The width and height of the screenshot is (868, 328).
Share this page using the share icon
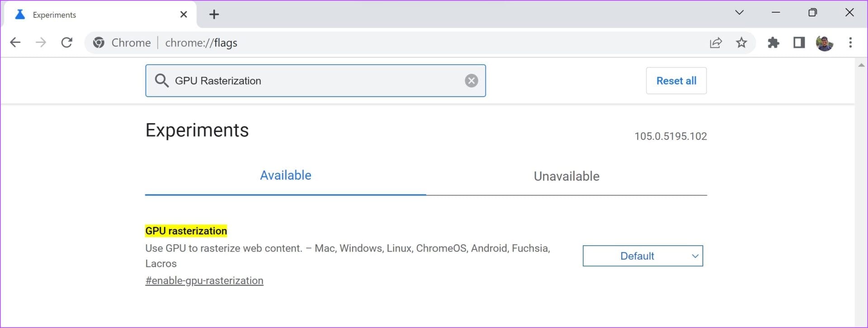tap(716, 43)
